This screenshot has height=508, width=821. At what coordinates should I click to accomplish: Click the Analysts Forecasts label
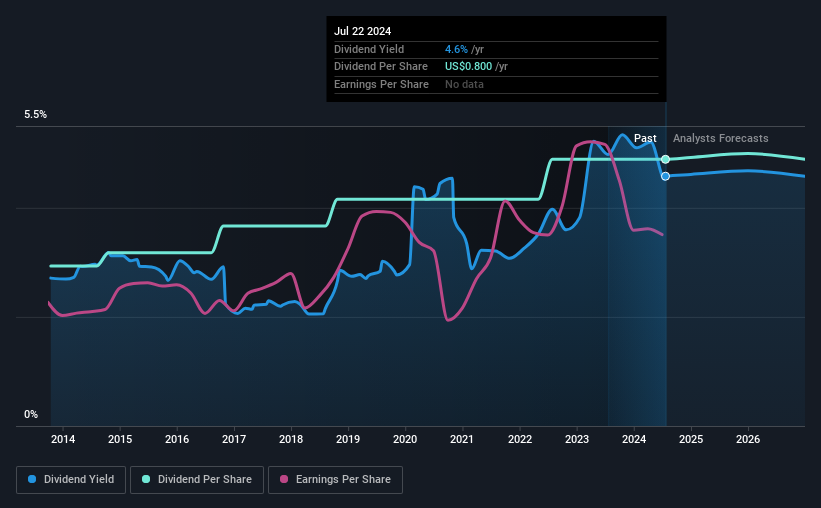720,138
